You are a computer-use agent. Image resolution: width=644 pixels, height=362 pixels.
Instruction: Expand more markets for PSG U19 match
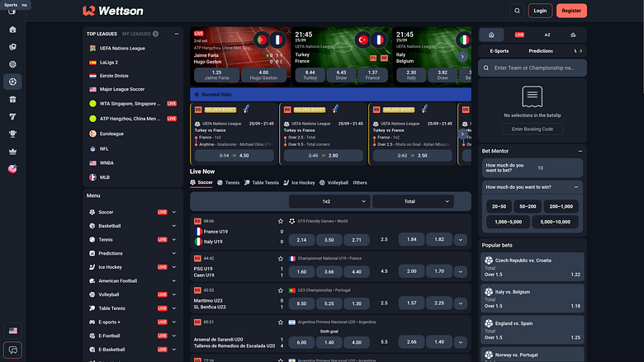(461, 271)
